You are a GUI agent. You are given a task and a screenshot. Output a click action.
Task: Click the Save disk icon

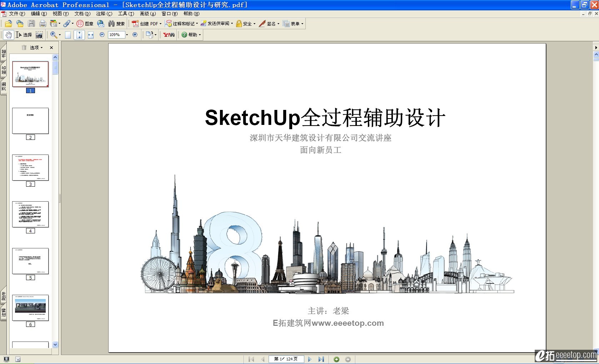coord(31,24)
